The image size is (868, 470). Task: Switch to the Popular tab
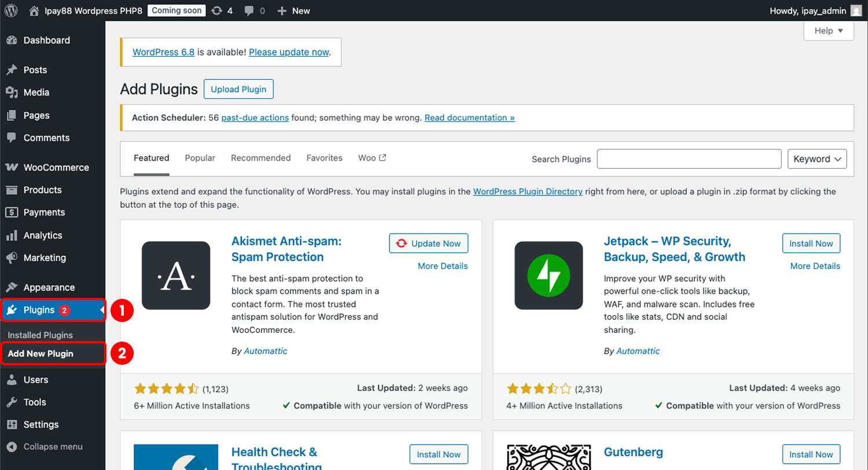[200, 158]
